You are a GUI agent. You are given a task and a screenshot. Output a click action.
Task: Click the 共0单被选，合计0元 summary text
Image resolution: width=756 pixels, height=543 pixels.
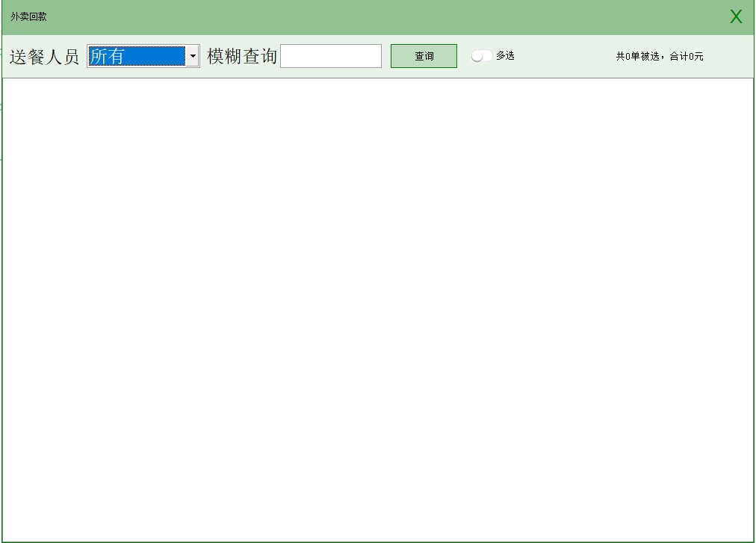coord(659,56)
